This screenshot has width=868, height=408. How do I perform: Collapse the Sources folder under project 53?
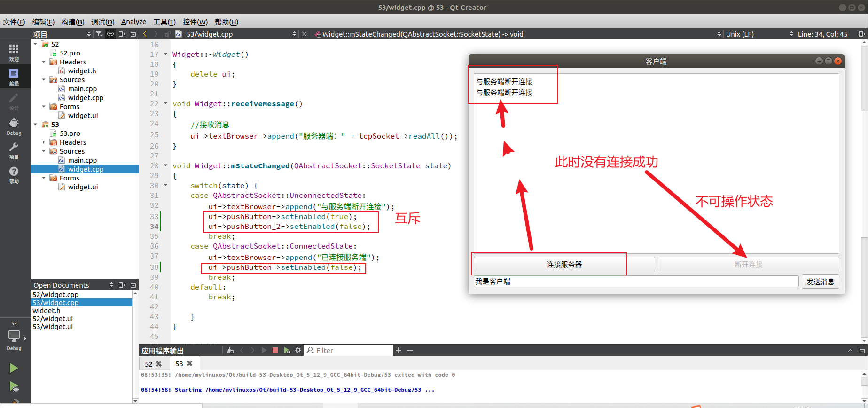pyautogui.click(x=44, y=151)
